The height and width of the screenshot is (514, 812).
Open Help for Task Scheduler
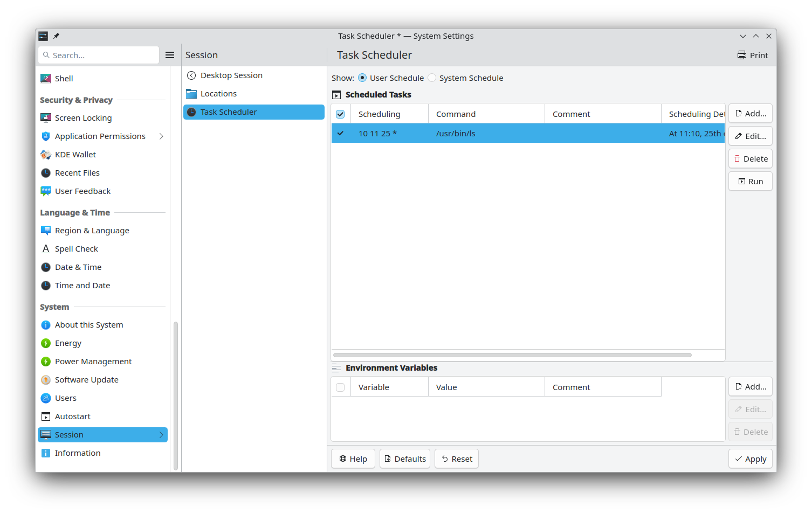[353, 459]
